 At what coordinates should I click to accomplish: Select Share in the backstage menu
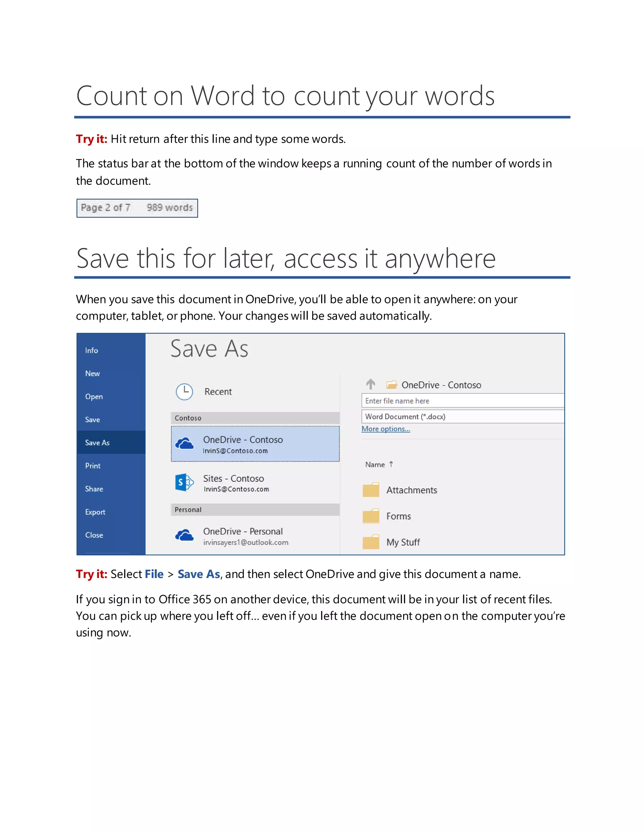[94, 489]
